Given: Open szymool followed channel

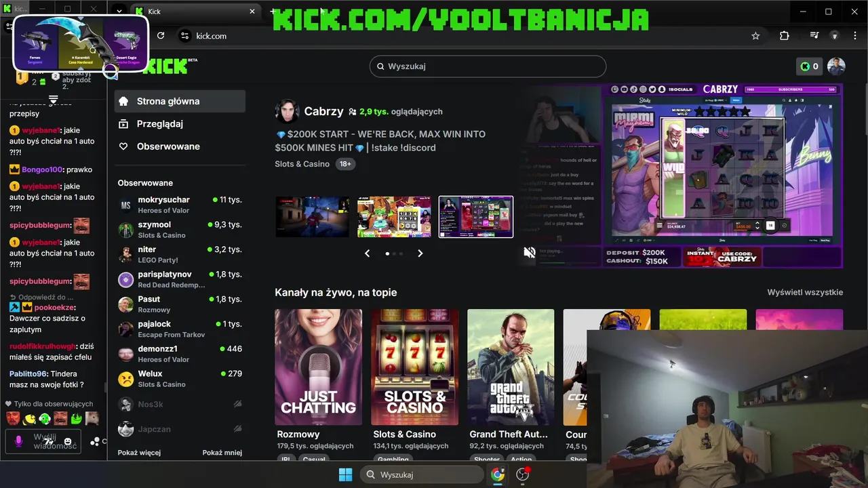Looking at the screenshot, I should pyautogui.click(x=180, y=230).
